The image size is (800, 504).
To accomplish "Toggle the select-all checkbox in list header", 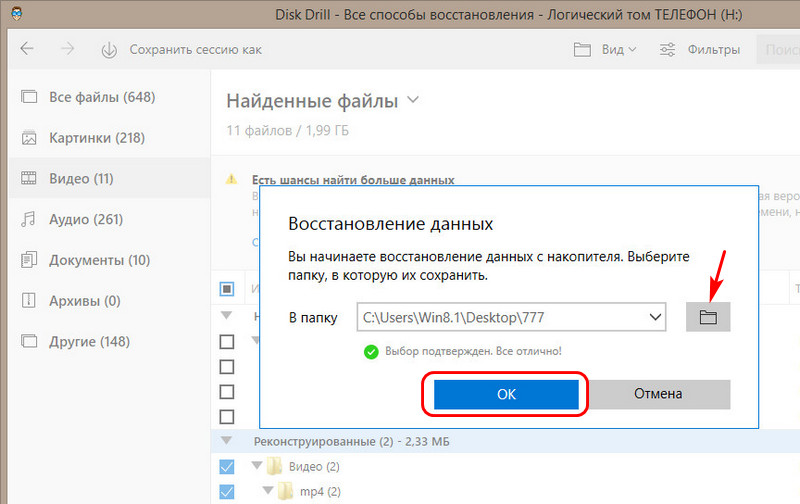I will (x=227, y=289).
